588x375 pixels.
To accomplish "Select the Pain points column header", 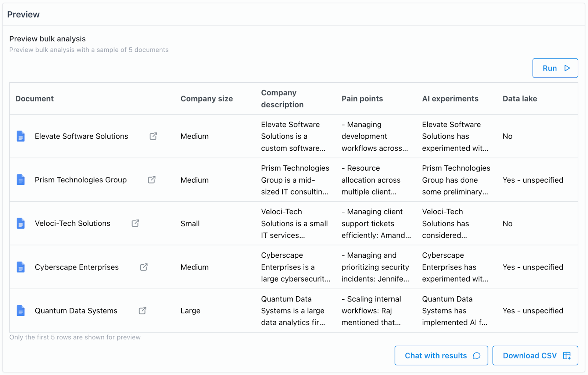I will click(362, 99).
